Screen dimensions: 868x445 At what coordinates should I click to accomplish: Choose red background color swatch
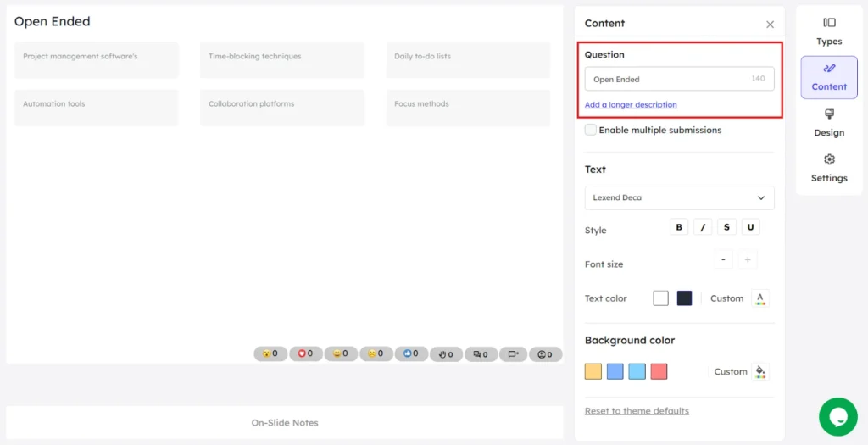pyautogui.click(x=659, y=371)
